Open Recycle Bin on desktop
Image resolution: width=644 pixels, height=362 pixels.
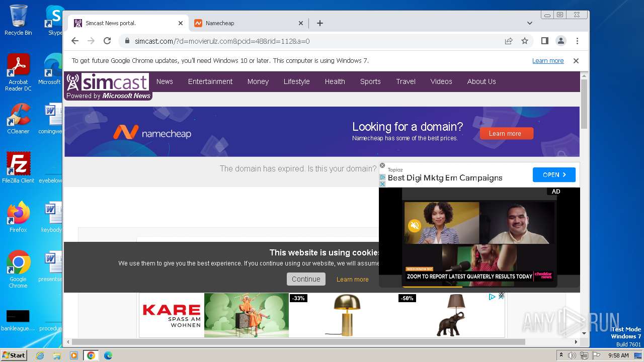18,20
